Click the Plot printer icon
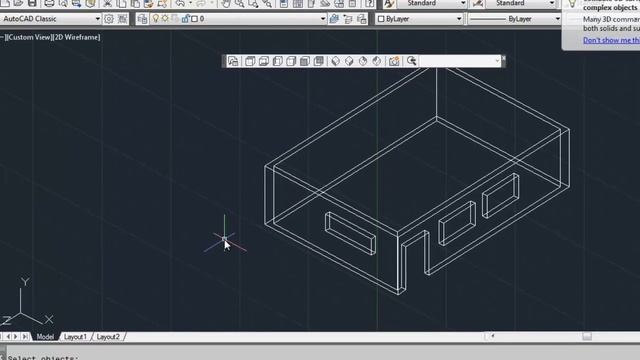Viewport: 640px width, 360px height. click(x=49, y=3)
